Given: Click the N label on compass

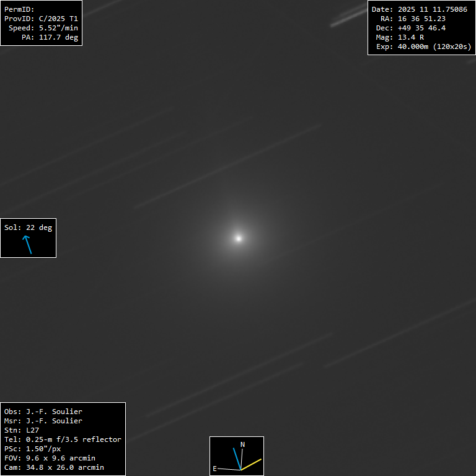Looking at the screenshot, I should click(242, 444).
